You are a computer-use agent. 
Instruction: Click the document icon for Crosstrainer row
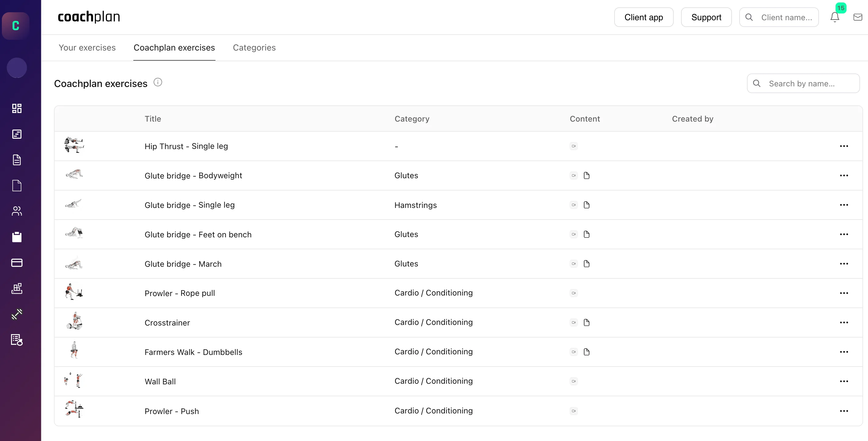pyautogui.click(x=586, y=322)
